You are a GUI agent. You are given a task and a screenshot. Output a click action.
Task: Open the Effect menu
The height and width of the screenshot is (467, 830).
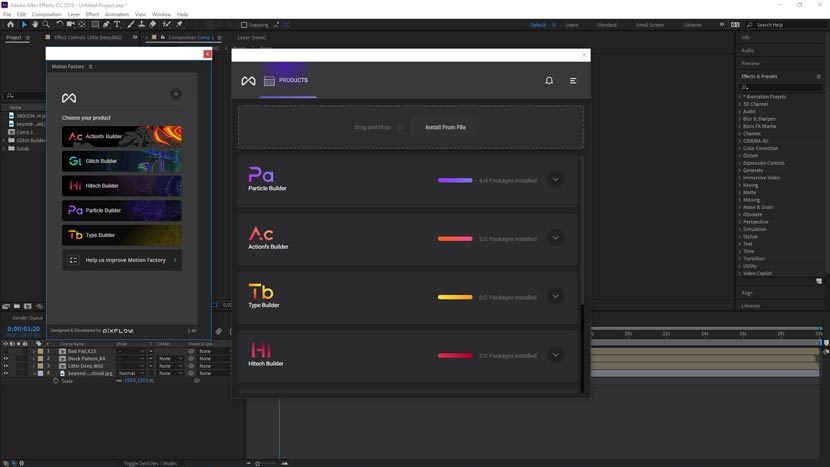tap(92, 14)
